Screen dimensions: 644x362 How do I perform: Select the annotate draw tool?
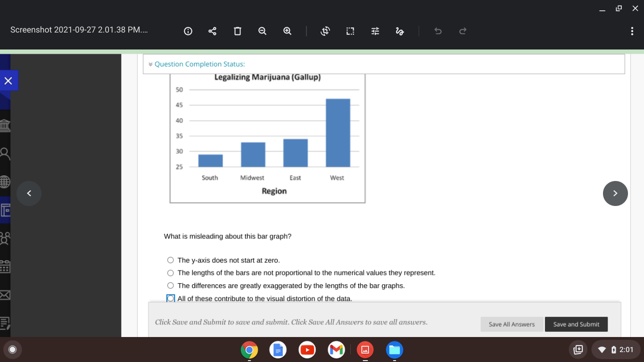click(400, 31)
